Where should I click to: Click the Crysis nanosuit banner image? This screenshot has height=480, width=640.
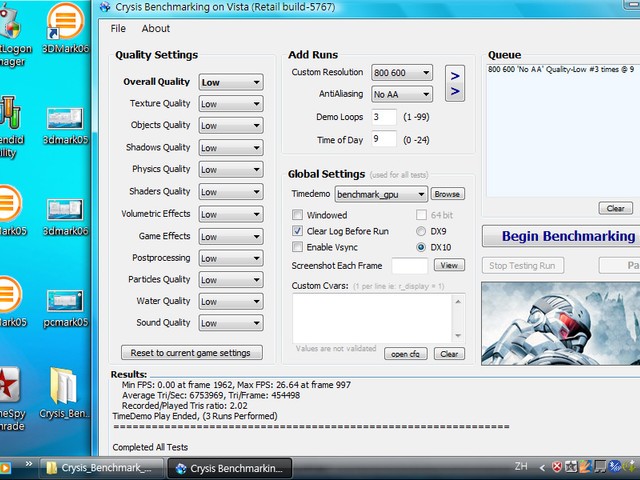[x=560, y=323]
